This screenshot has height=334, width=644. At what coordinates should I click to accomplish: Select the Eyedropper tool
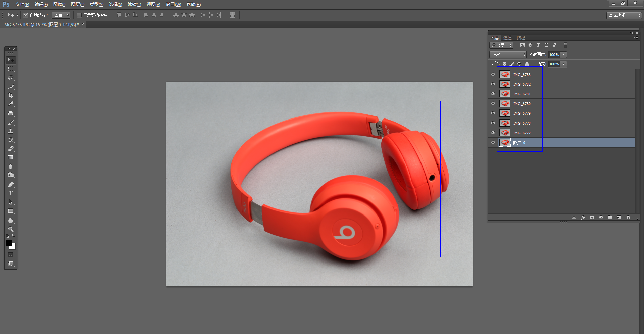tap(11, 104)
